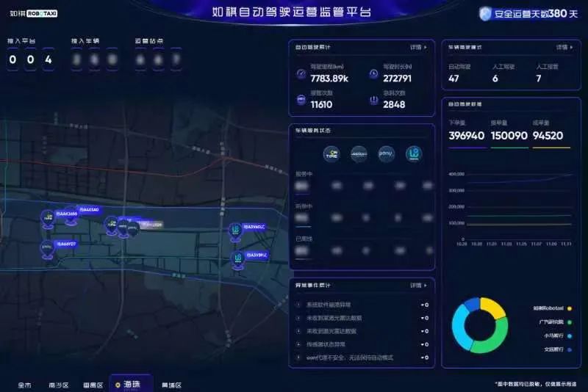Click the 服务中 status row label

coord(304,174)
